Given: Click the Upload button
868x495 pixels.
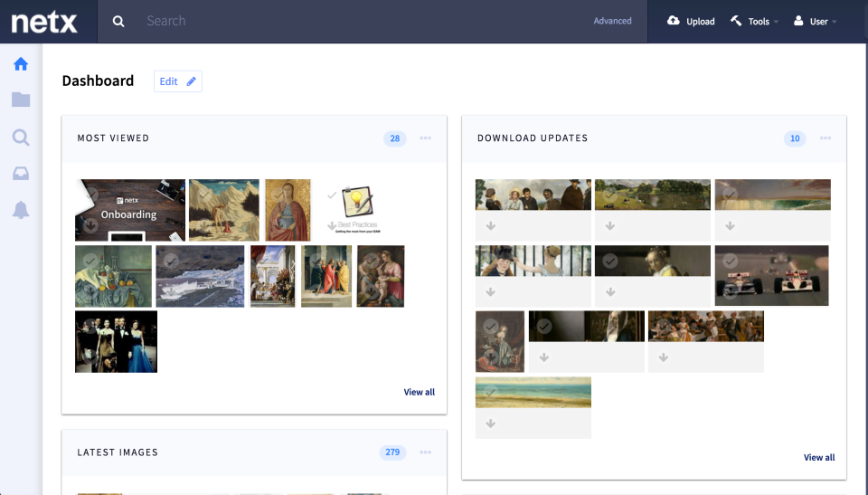Looking at the screenshot, I should point(691,21).
